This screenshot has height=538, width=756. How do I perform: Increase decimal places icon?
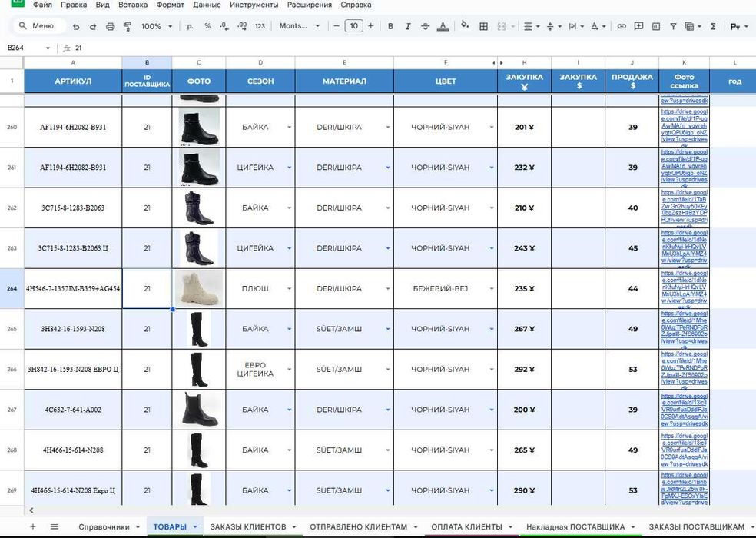tap(242, 26)
